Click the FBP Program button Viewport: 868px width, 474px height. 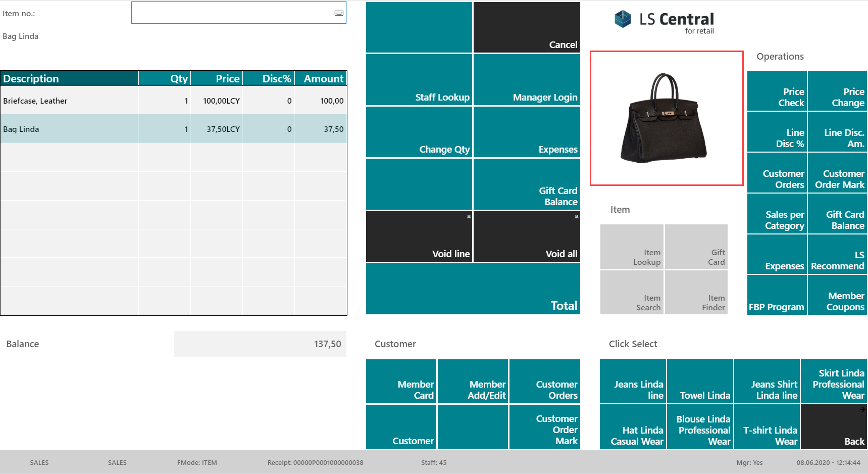[777, 295]
